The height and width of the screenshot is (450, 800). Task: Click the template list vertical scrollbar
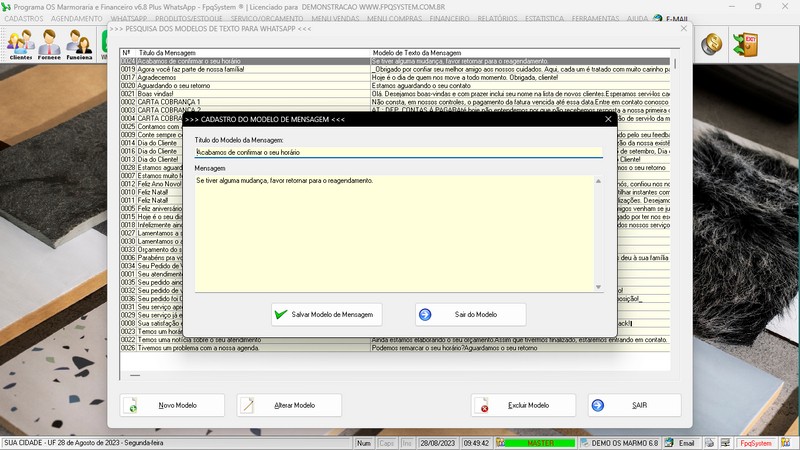[675, 64]
